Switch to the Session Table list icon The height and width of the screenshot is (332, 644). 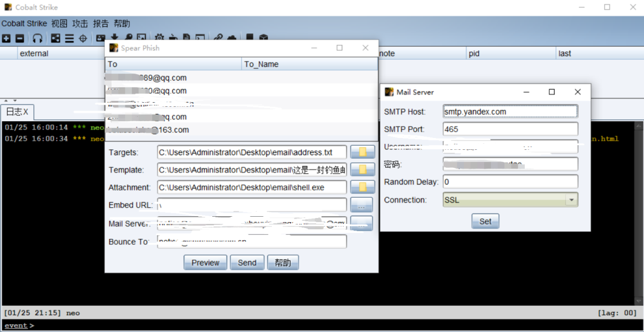point(69,38)
